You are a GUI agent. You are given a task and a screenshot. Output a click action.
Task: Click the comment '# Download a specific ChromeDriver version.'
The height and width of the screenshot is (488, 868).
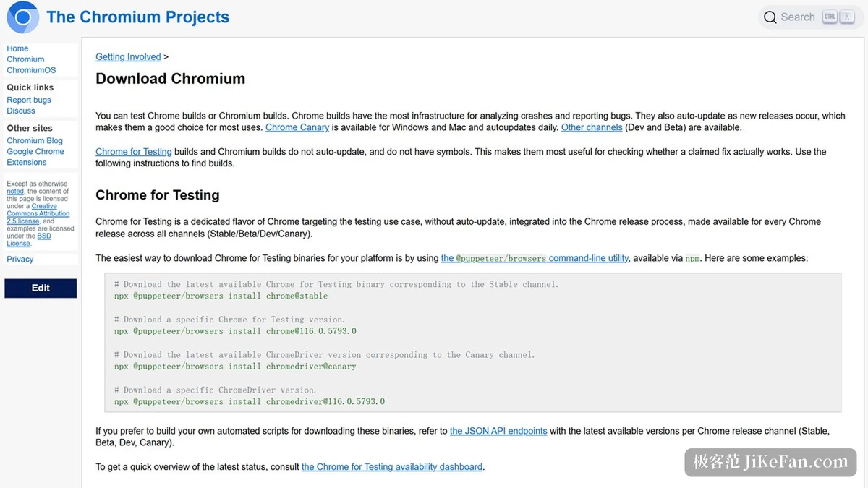pos(216,390)
